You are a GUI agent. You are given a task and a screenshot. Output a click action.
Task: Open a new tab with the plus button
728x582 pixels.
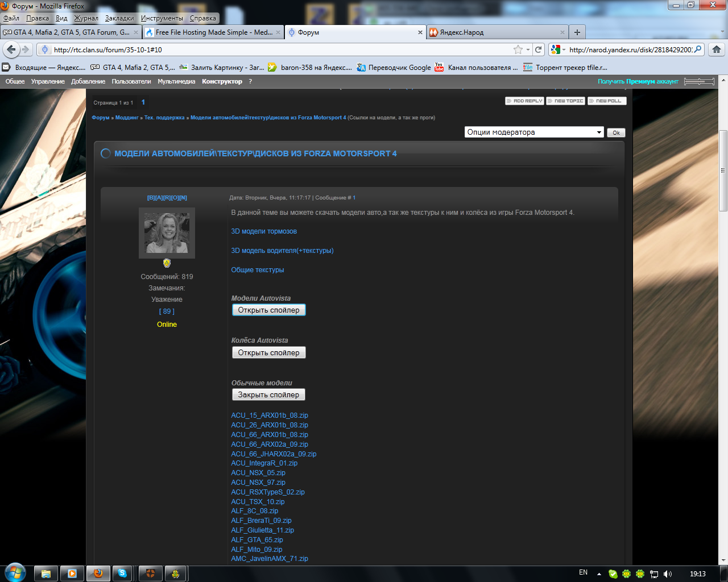[x=577, y=32]
